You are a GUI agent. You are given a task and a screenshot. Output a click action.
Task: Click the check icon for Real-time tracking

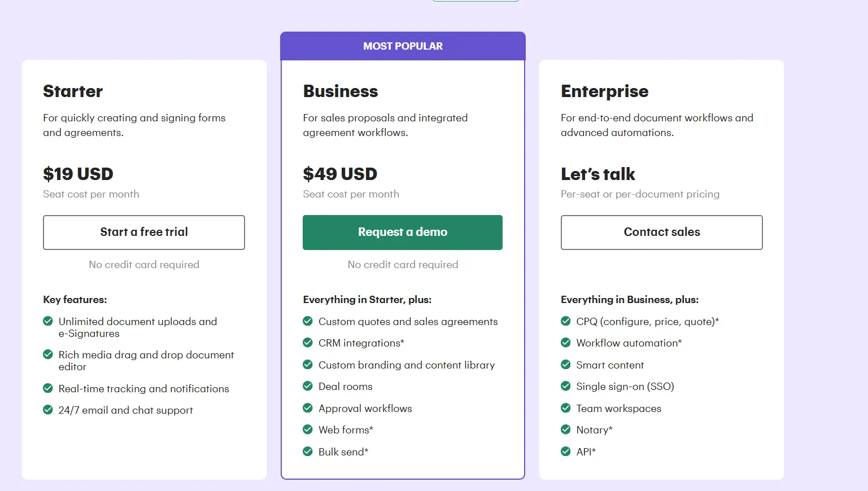tap(48, 388)
